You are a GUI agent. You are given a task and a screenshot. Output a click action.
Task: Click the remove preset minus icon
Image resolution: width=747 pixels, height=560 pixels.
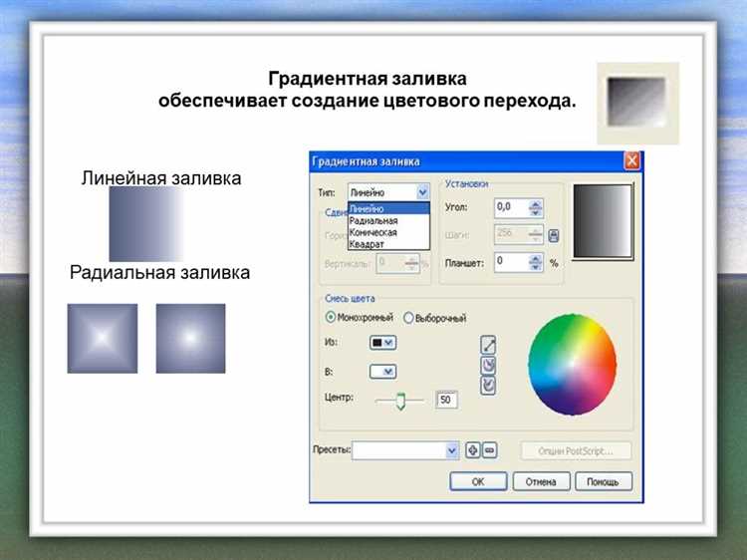489,450
